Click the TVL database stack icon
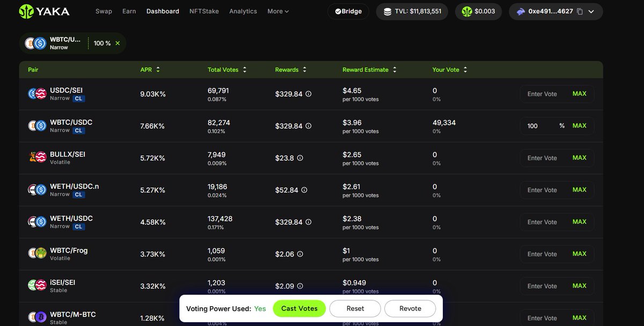This screenshot has width=644, height=326. tap(387, 11)
